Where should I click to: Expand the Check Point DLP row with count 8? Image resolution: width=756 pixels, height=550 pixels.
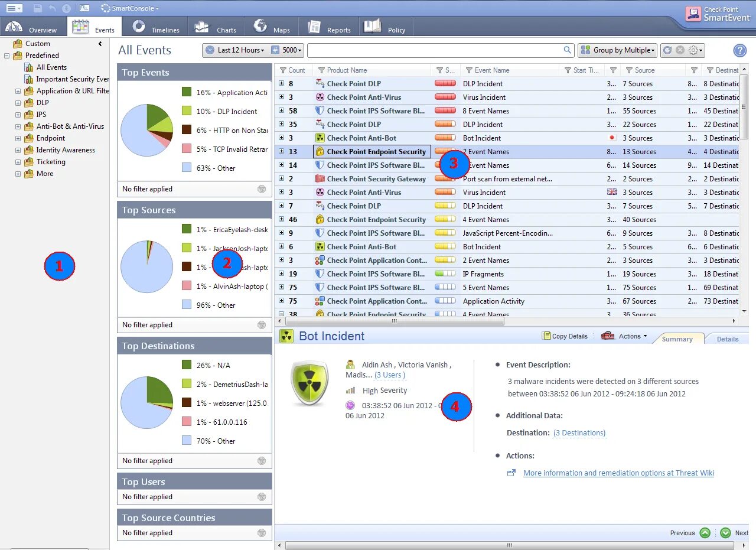[282, 83]
